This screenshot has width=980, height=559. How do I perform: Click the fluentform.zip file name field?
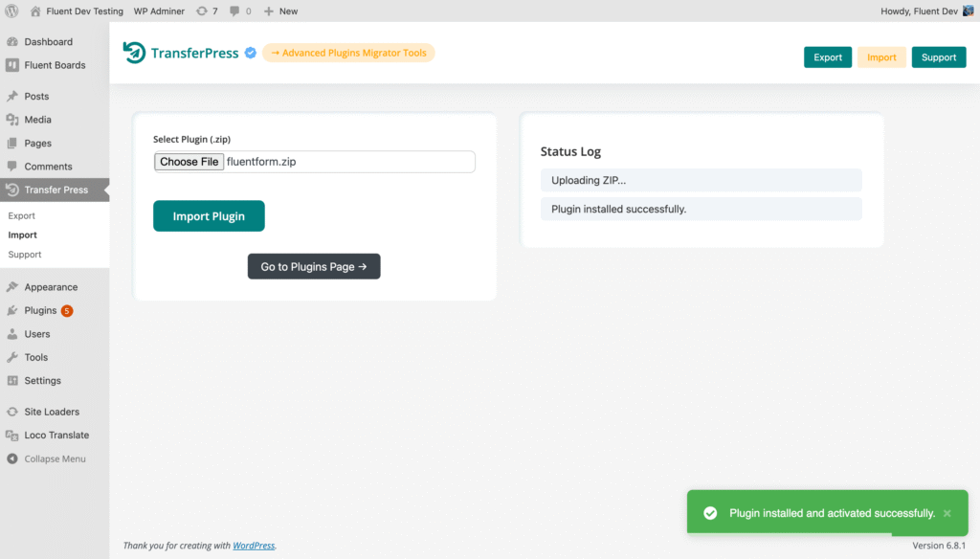click(x=314, y=162)
